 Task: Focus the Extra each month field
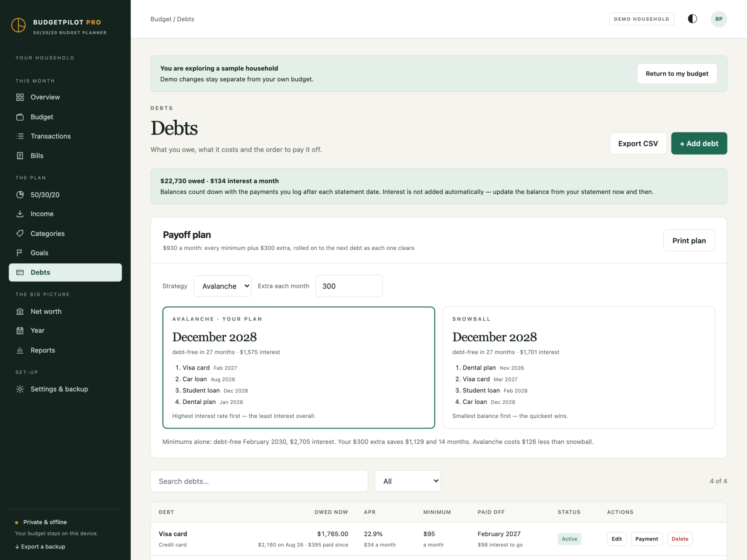point(349,286)
